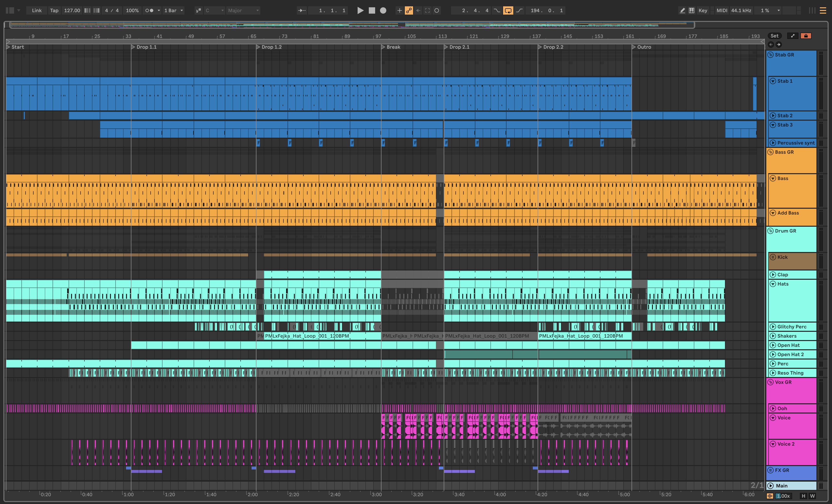This screenshot has width=832, height=504.
Task: Open the Major scale mode dropdown
Action: pos(243,10)
